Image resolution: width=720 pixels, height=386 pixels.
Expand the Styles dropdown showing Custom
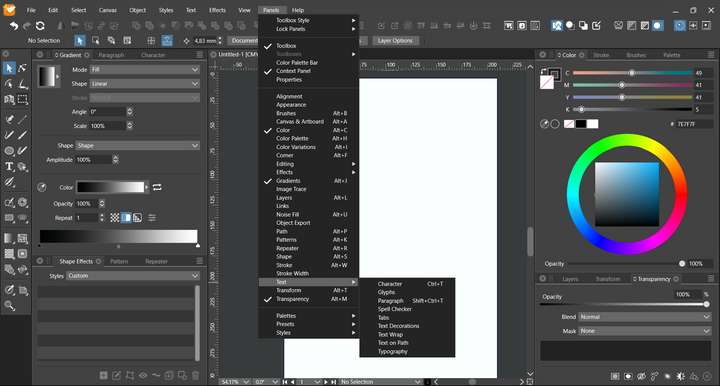click(133, 276)
